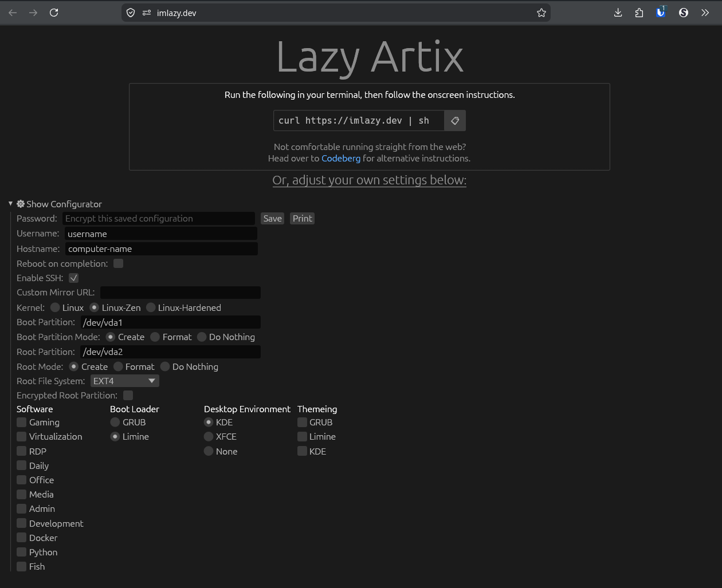
Task: Open the browser downloads icon
Action: (x=618, y=13)
